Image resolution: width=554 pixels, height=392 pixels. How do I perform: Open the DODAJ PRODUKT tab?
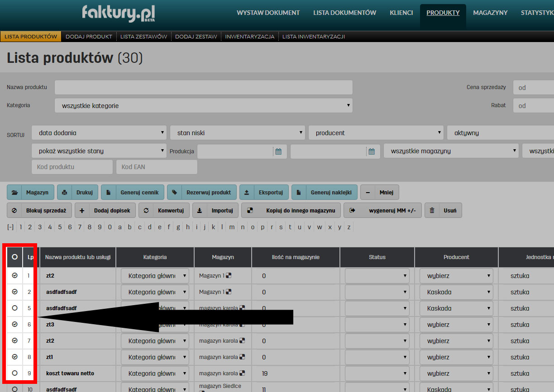coord(89,36)
